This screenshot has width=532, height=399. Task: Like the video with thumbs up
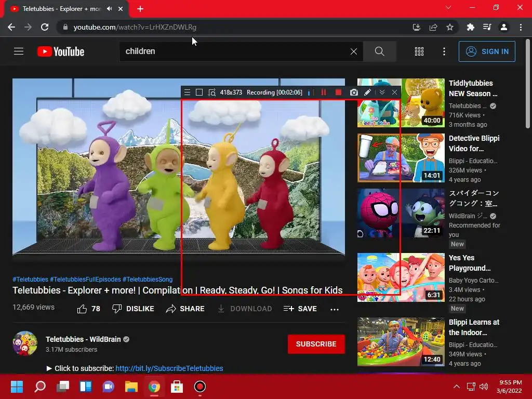pyautogui.click(x=88, y=309)
